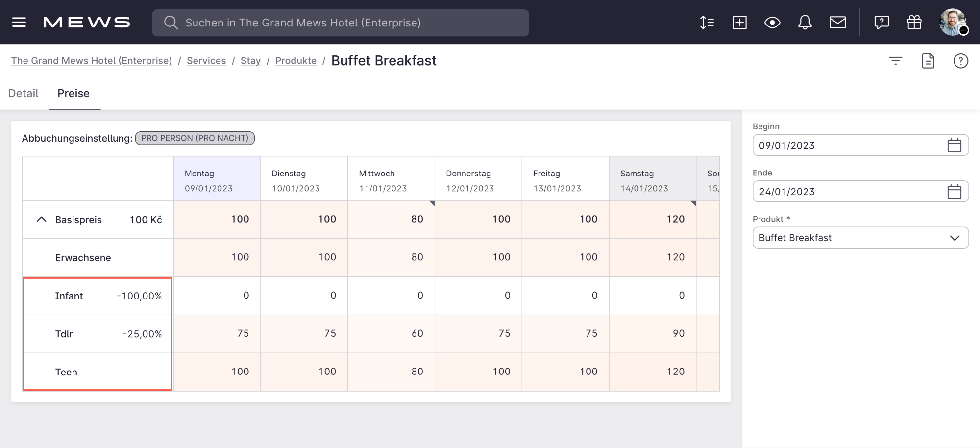Screen dimensions: 980x448
Task: Click the circled question mark help icon
Action: tap(960, 61)
